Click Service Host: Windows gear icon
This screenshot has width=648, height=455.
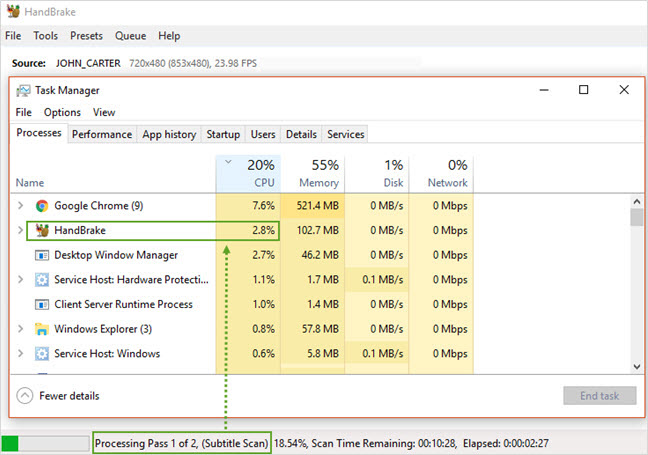pyautogui.click(x=42, y=354)
